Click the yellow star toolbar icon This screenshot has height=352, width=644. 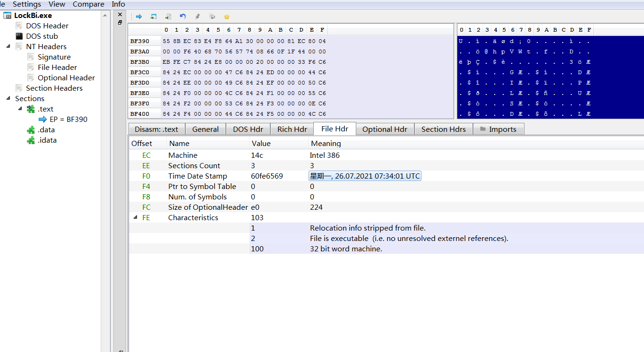(x=227, y=17)
